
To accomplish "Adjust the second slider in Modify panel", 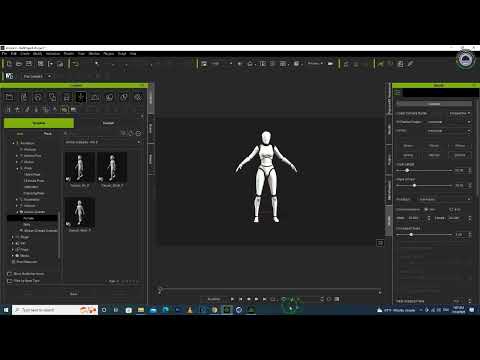I will [424, 185].
